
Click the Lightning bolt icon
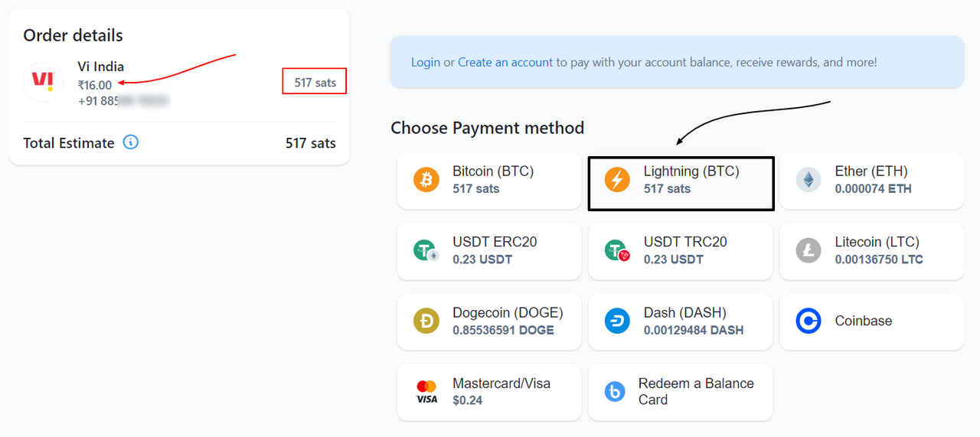[617, 180]
